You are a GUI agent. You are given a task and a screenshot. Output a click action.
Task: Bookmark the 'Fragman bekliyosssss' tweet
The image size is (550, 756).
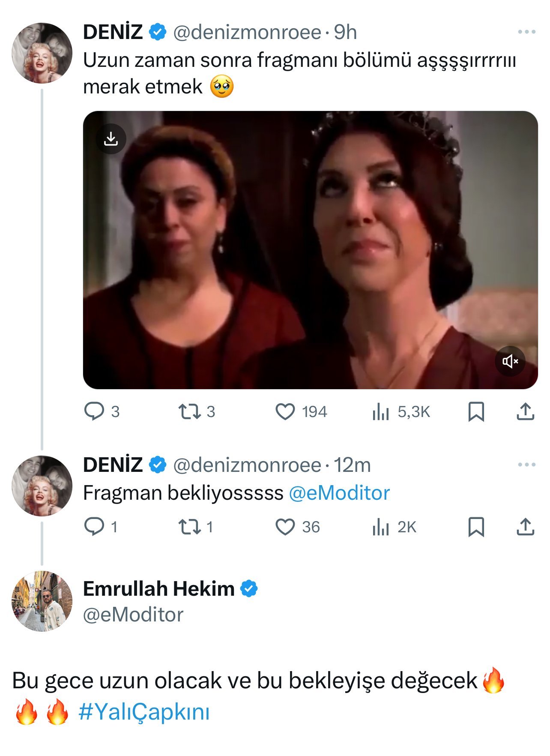[x=476, y=527]
